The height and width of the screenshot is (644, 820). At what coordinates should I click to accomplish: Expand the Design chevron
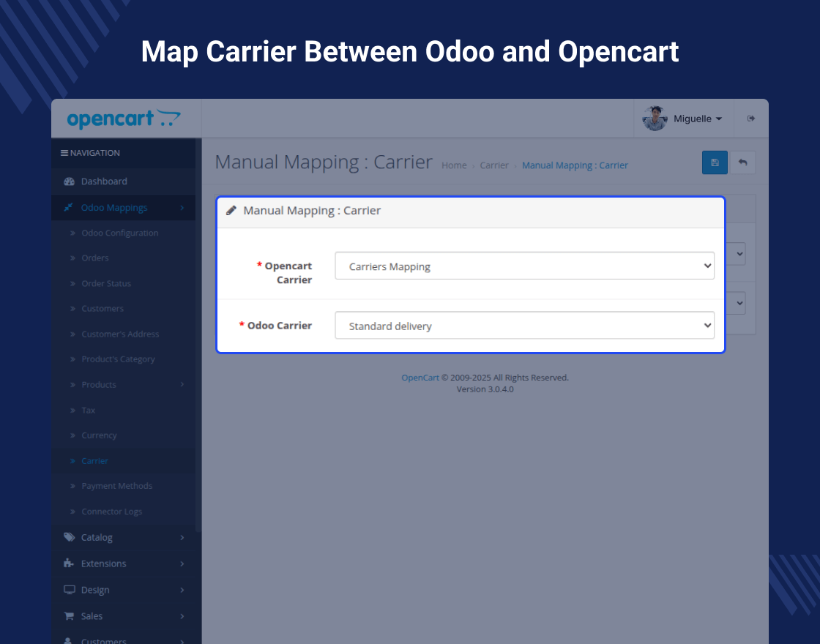182,590
